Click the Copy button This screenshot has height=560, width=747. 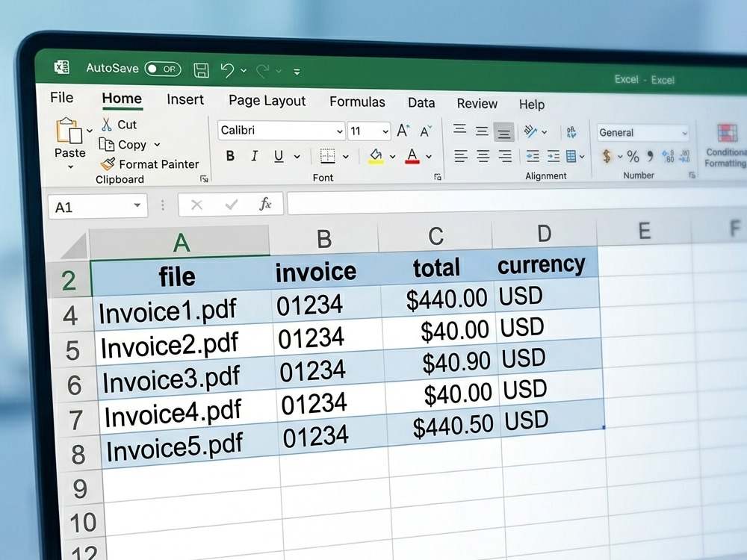(123, 144)
